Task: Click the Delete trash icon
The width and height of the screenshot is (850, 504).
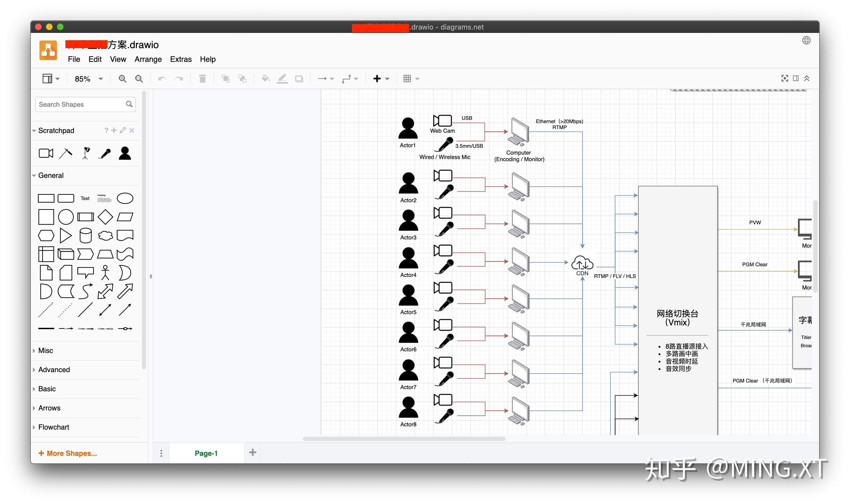Action: click(203, 79)
